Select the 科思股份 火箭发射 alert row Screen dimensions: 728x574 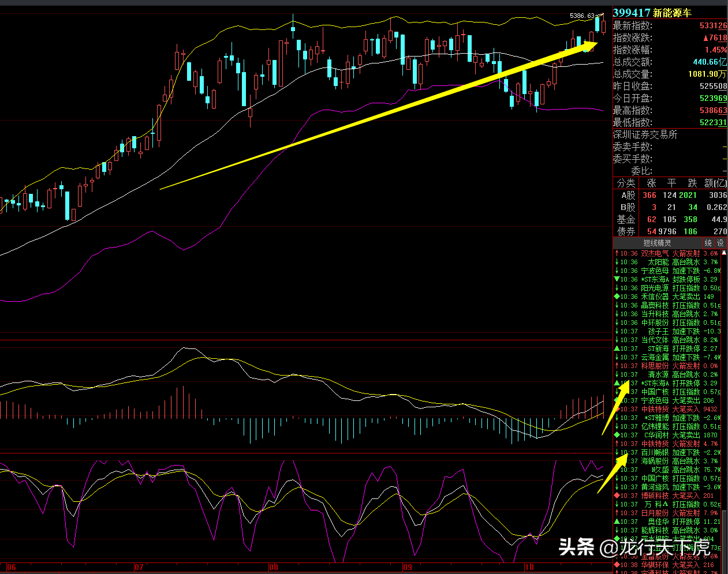667,366
